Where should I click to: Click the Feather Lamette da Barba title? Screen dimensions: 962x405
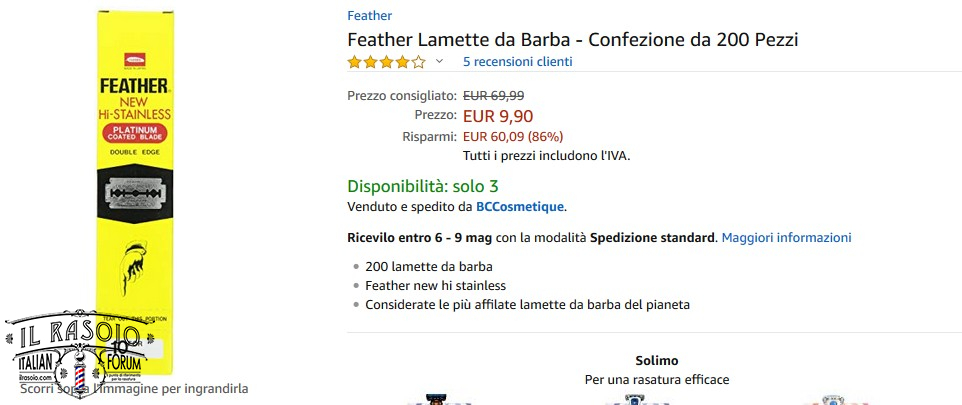pyautogui.click(x=572, y=40)
